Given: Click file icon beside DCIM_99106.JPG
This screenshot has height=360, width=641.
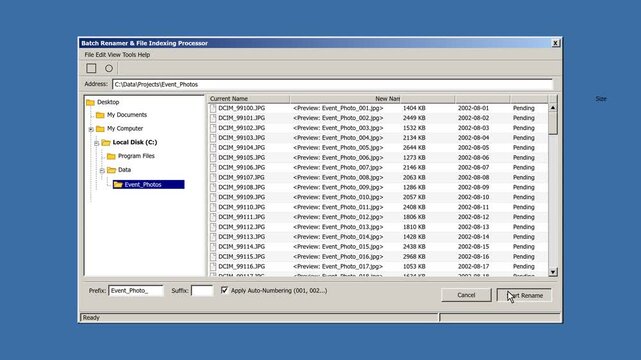Looking at the screenshot, I should coord(213,168).
